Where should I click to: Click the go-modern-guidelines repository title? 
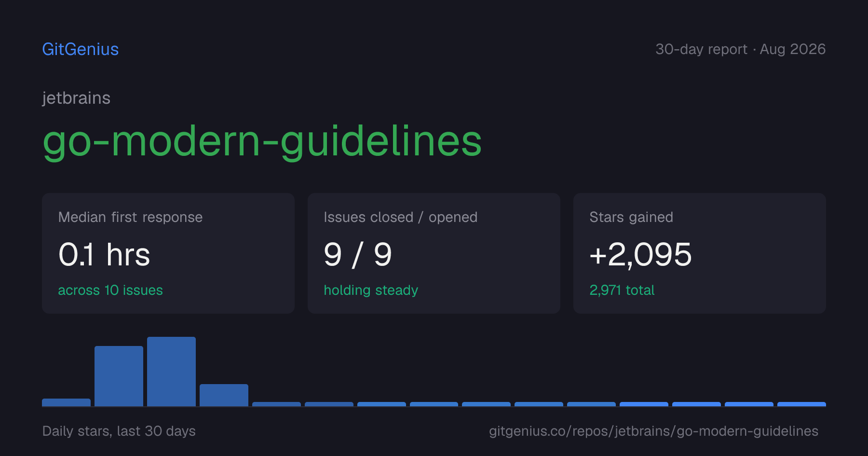[262, 141]
